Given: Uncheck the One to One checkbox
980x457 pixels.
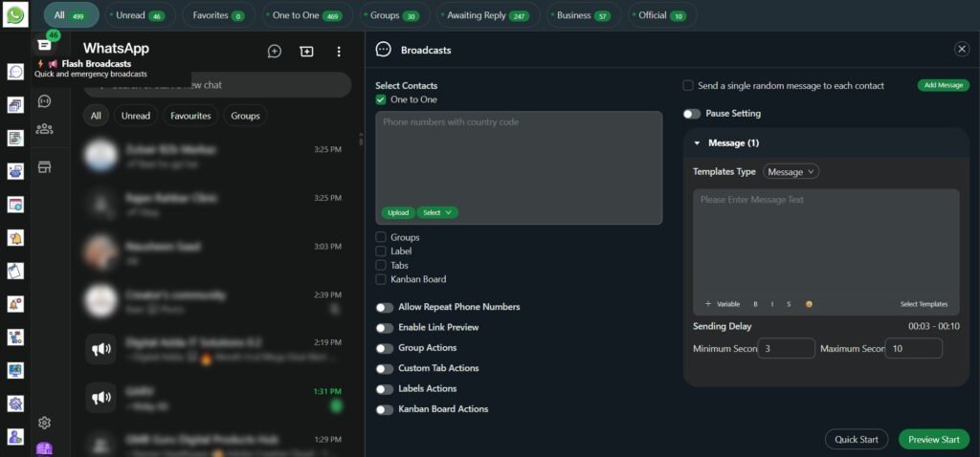Looking at the screenshot, I should coord(381,99).
